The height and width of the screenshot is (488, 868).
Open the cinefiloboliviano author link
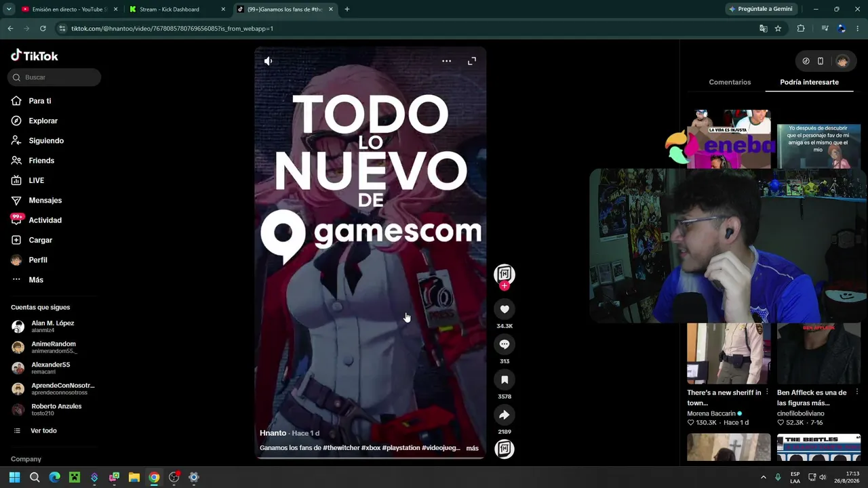click(801, 413)
